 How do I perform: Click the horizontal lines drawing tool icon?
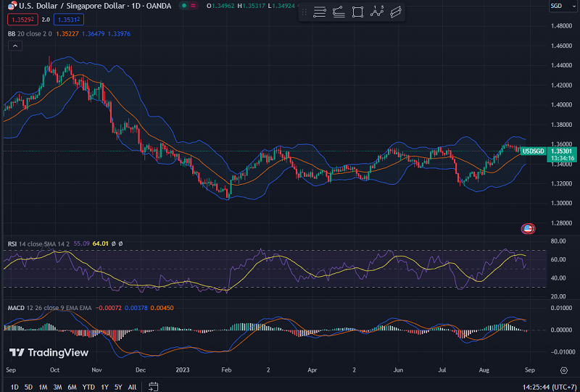320,12
